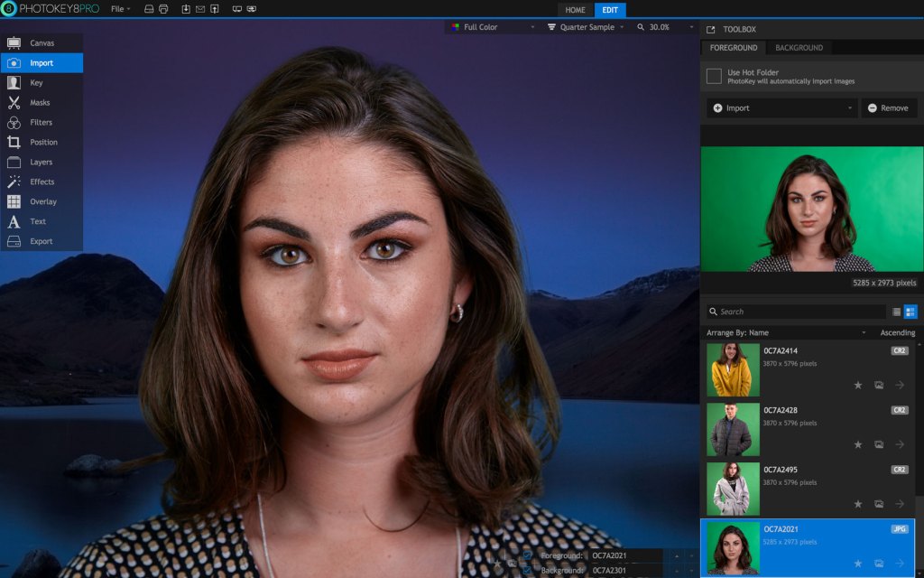This screenshot has height=578, width=924.
Task: Select the Text tool
Action: (42, 221)
